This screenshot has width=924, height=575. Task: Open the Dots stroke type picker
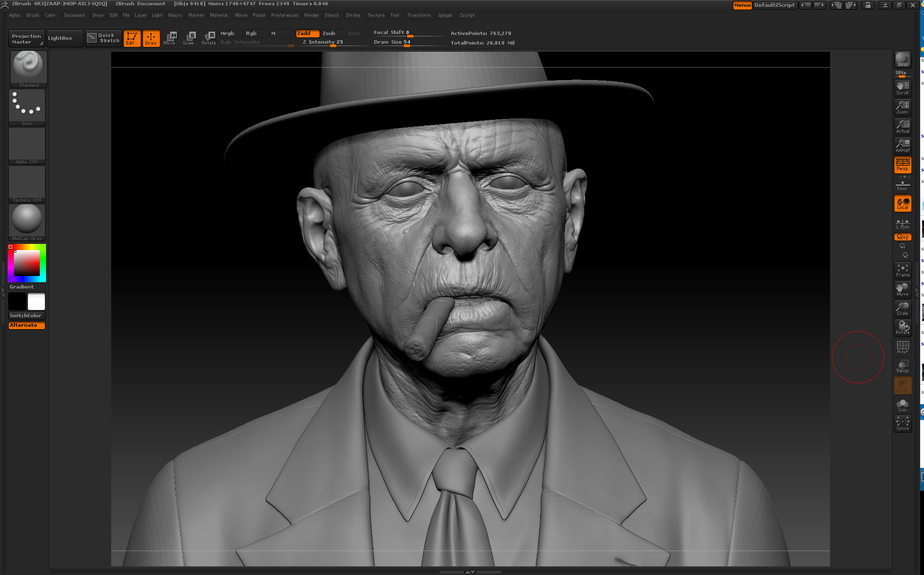(27, 106)
